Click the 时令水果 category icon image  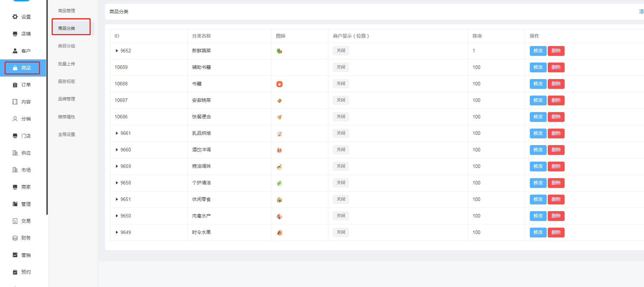[279, 233]
